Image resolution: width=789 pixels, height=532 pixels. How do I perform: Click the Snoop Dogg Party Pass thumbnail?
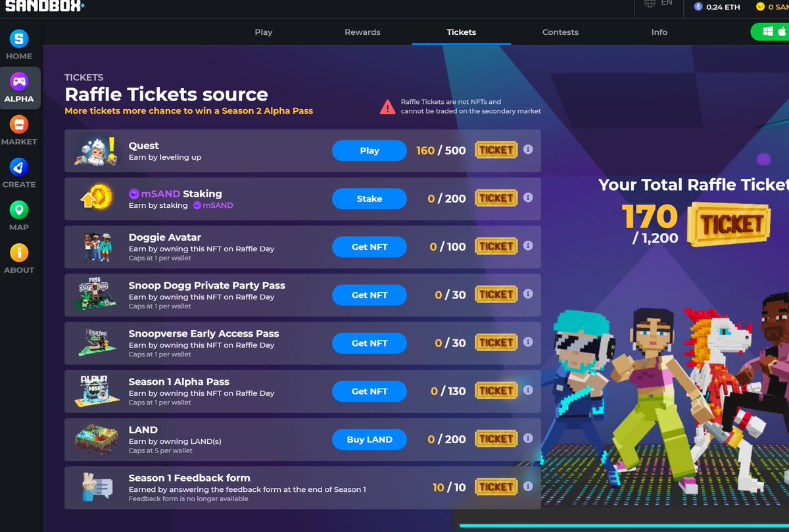[x=97, y=295]
